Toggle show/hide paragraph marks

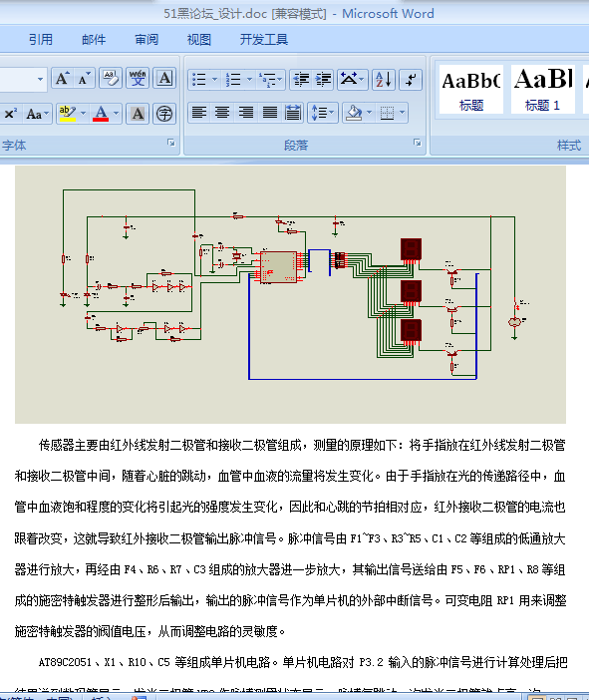411,80
